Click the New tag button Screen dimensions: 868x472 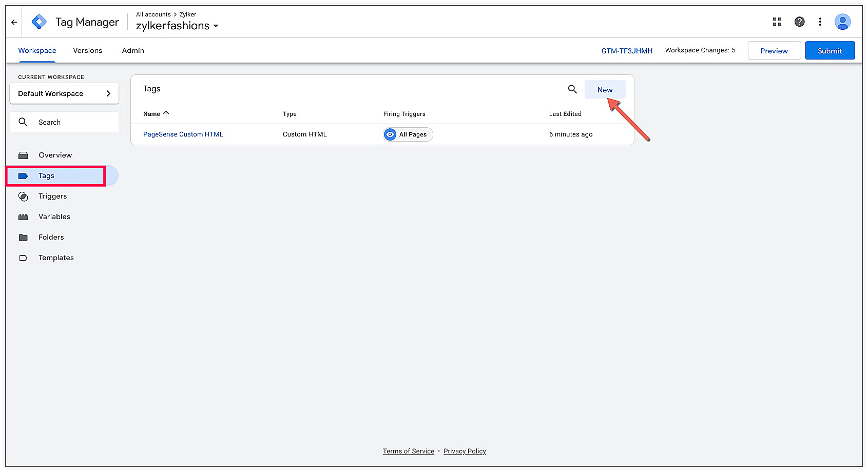tap(605, 90)
